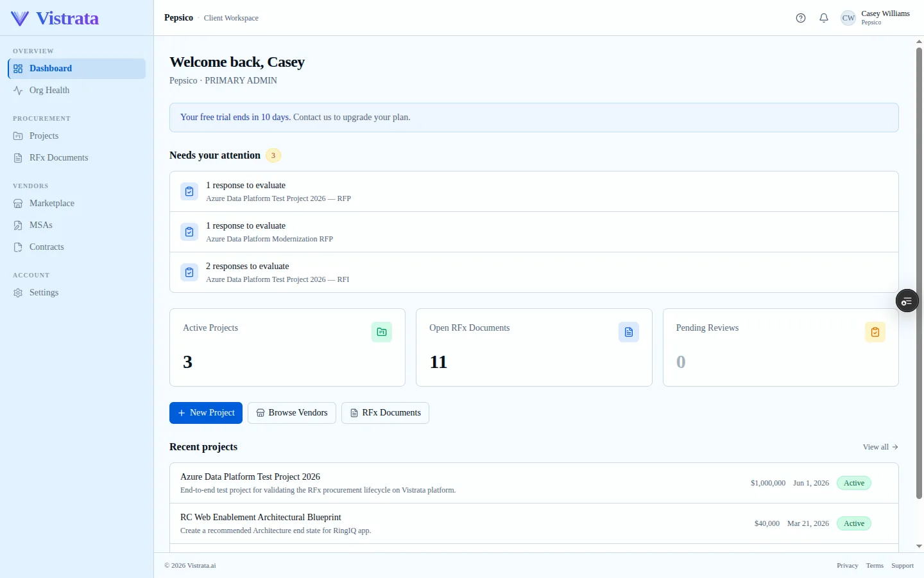The width and height of the screenshot is (924, 578).
Task: Click Browse Vendors button
Action: [x=292, y=413]
